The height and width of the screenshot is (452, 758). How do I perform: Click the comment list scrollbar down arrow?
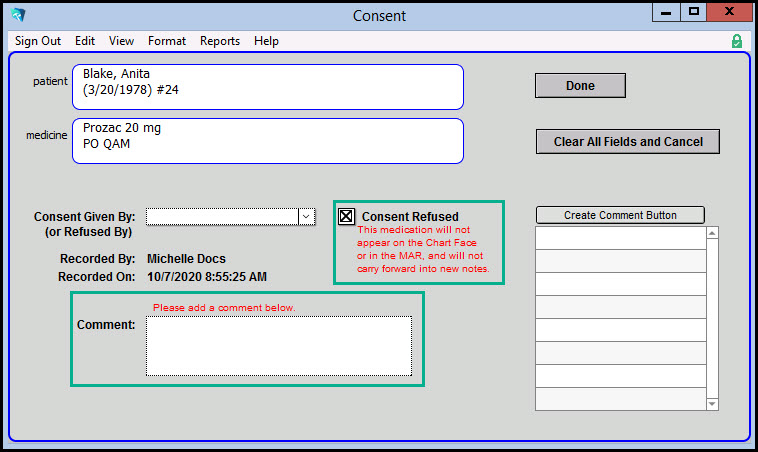tap(712, 403)
